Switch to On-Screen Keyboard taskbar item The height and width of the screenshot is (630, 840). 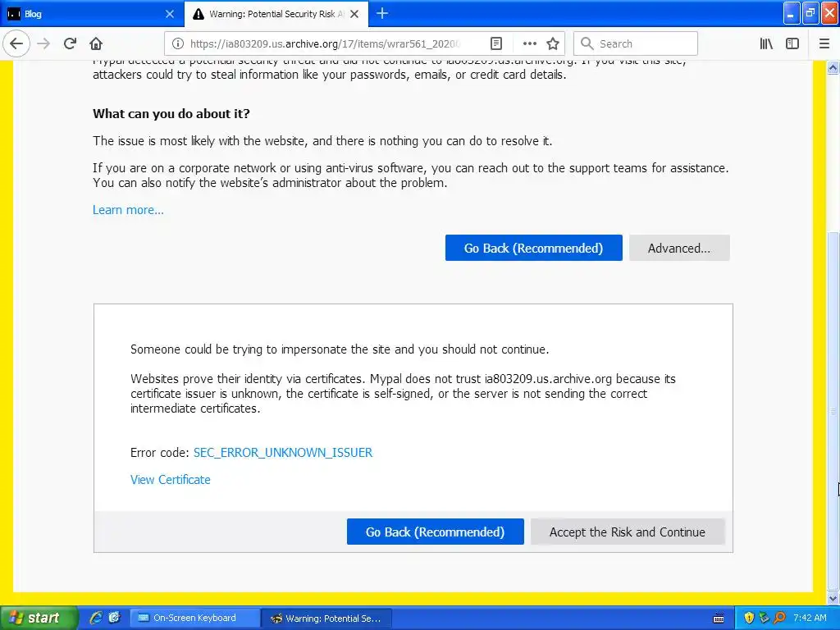coord(194,618)
